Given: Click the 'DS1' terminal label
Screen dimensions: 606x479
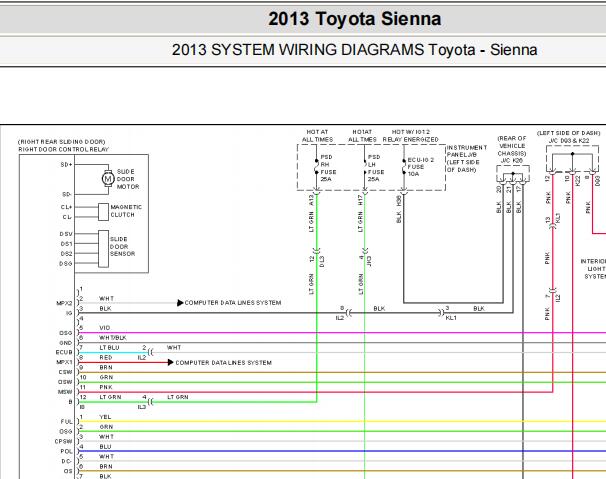Looking at the screenshot, I should [66, 244].
